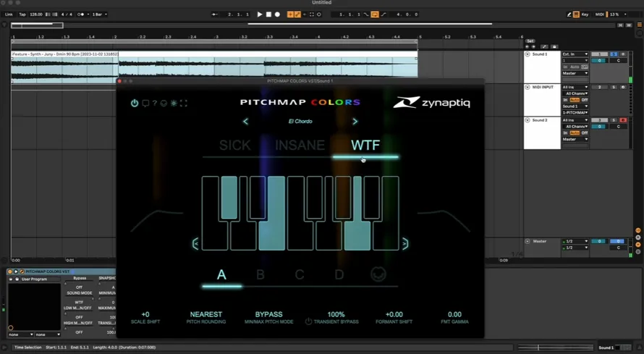Disarm the Sound 2 record arm button
This screenshot has height=354, width=644.
pos(623,120)
